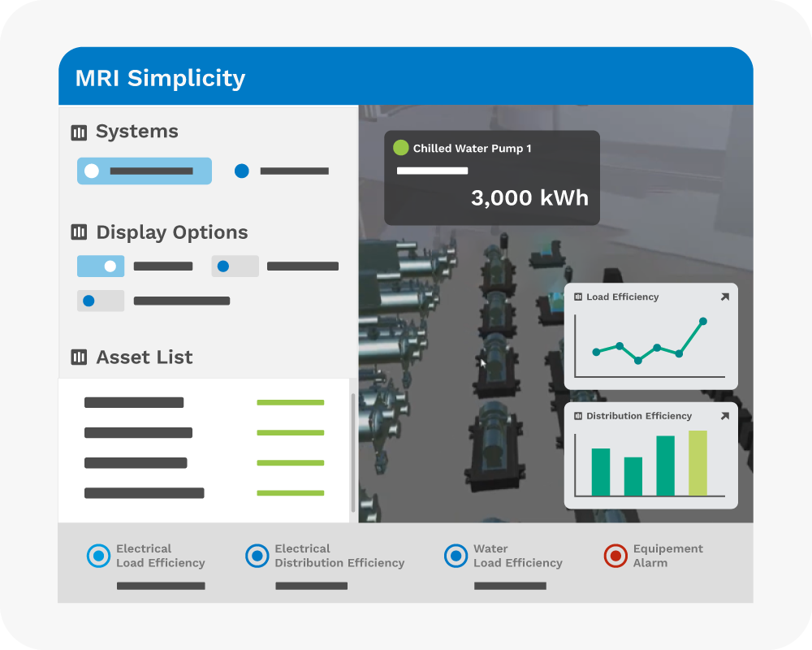This screenshot has width=812, height=650.
Task: Click the light green bar in Distribution Efficiency
Action: click(698, 462)
